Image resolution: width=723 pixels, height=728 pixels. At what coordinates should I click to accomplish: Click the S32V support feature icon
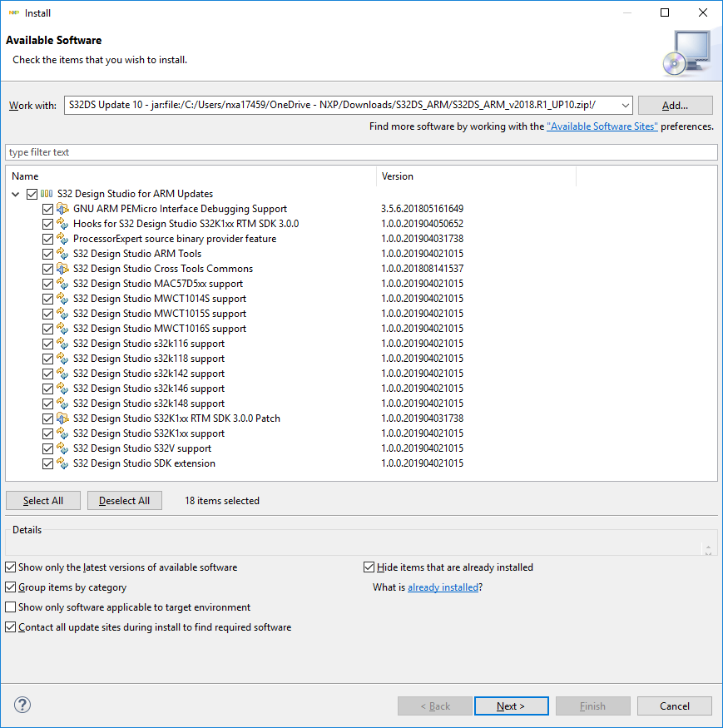(x=62, y=448)
